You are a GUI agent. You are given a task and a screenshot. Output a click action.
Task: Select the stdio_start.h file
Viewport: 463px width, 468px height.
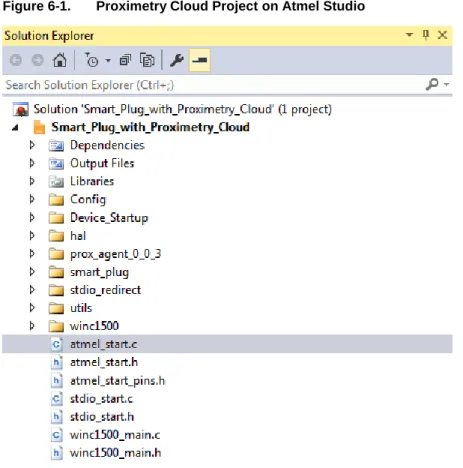102,417
